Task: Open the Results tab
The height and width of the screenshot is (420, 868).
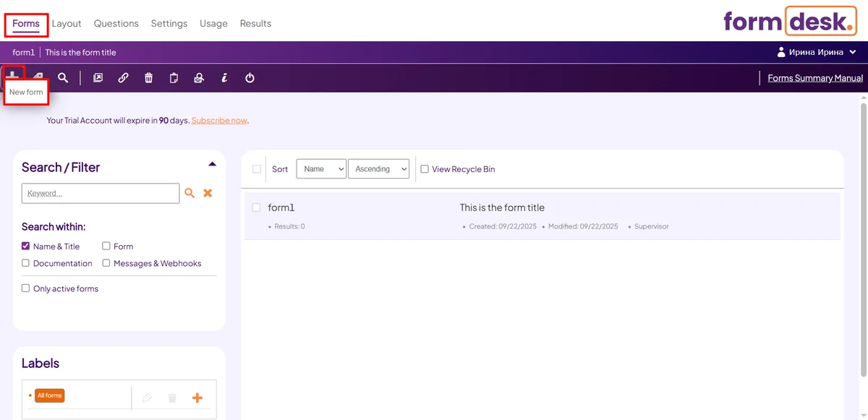Action: click(255, 24)
